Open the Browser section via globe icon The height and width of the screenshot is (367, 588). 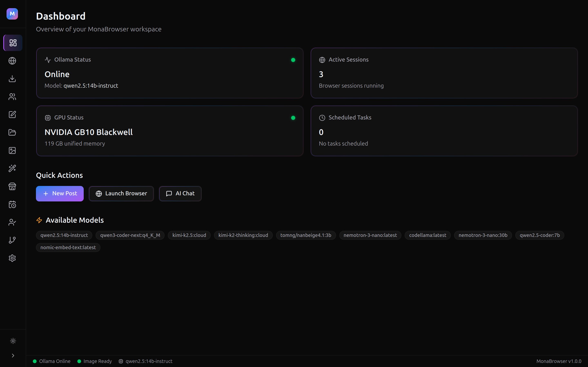(12, 61)
